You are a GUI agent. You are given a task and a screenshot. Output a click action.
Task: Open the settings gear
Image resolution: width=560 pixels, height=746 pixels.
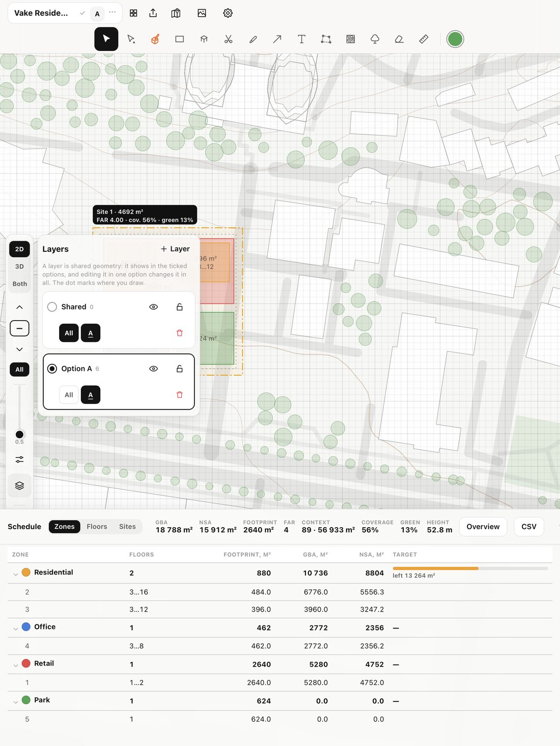click(228, 13)
